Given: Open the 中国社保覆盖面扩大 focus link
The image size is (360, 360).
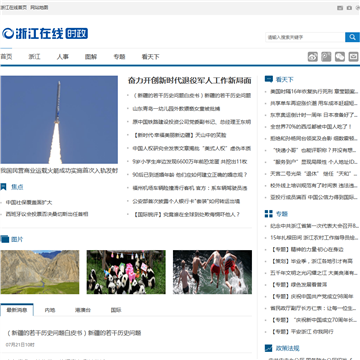Looking at the screenshot, I should [29, 202].
